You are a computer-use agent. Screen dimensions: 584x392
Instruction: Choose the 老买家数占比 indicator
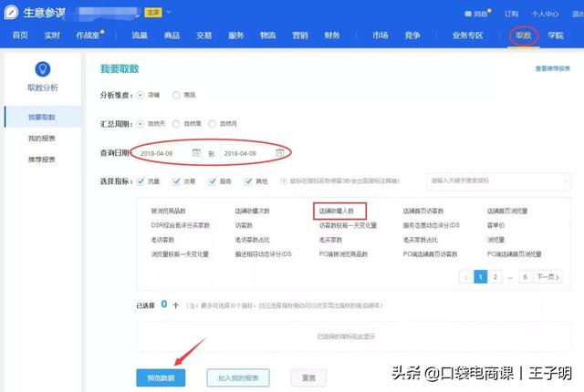(x=421, y=240)
